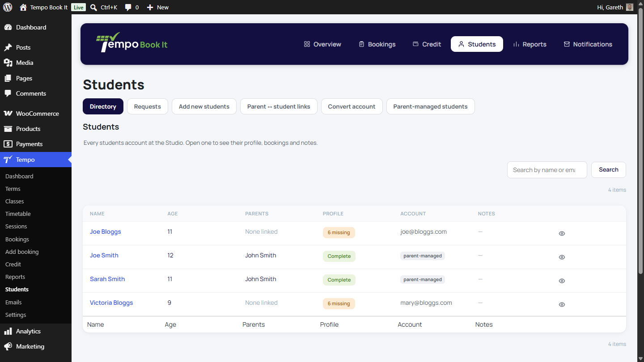Select the Requests sub-tab
The width and height of the screenshot is (644, 362).
pos(147,106)
